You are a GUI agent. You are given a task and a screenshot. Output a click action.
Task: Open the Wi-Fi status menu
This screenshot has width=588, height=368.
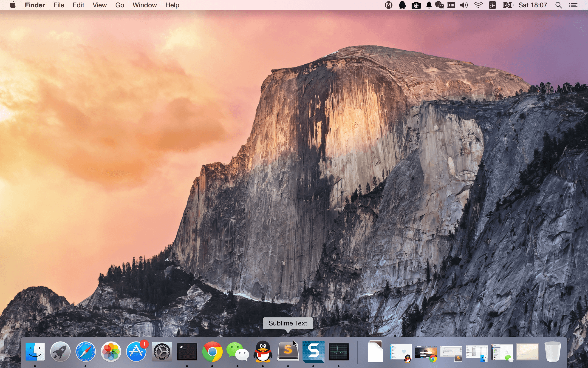[x=478, y=5]
